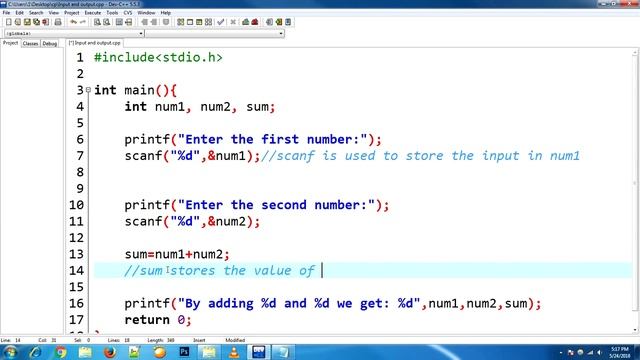
Task: Open the View menu
Action: click(x=53, y=13)
